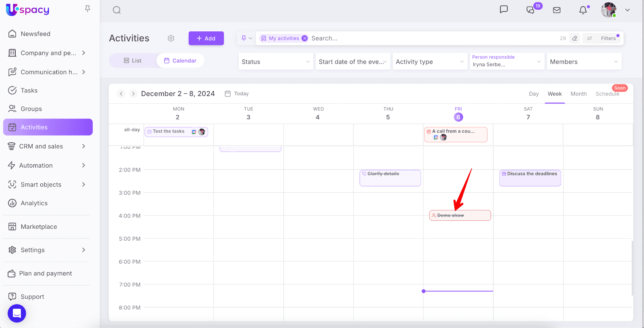The image size is (644, 328).
Task: Open the notifications bell icon
Action: [583, 10]
